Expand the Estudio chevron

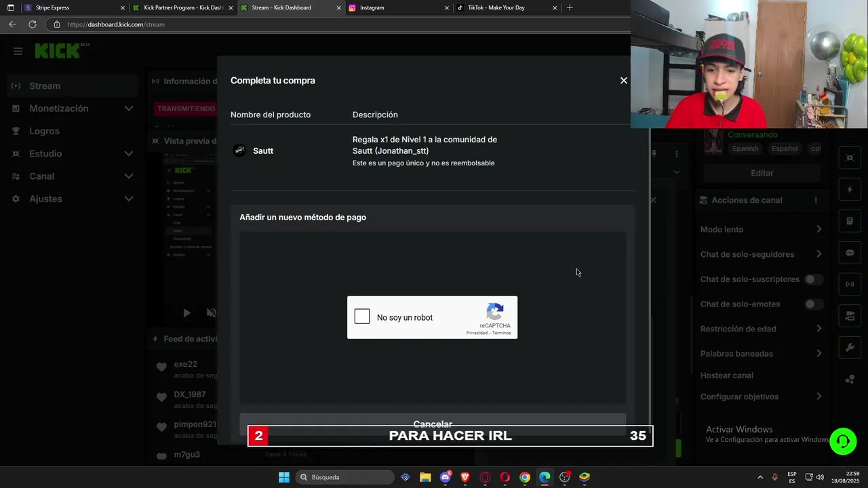[129, 154]
